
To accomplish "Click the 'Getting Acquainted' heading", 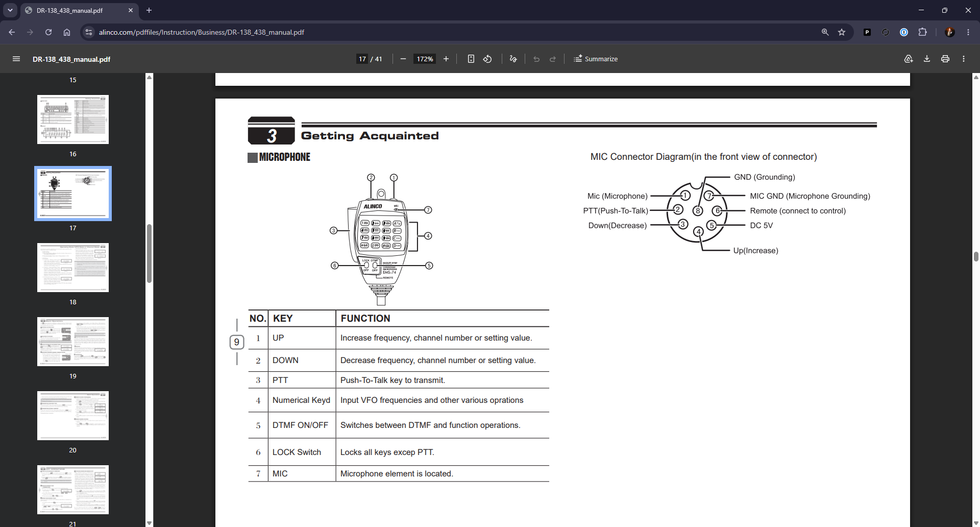I will pyautogui.click(x=370, y=136).
